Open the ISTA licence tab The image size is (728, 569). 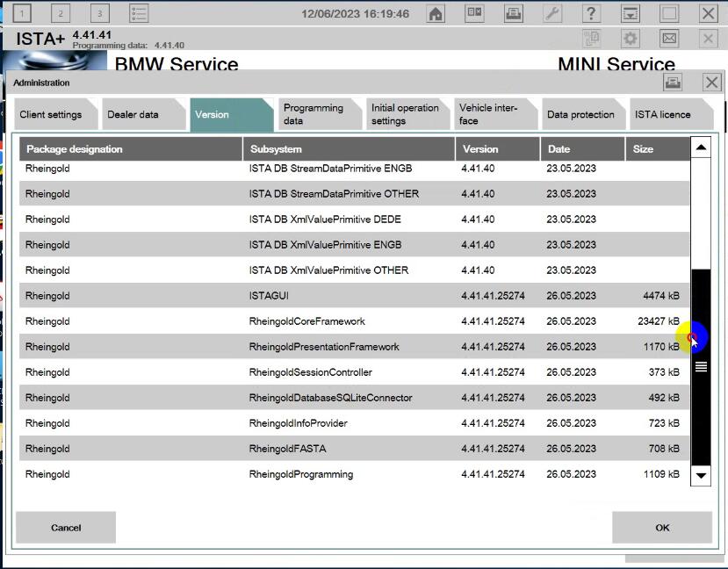coord(671,114)
